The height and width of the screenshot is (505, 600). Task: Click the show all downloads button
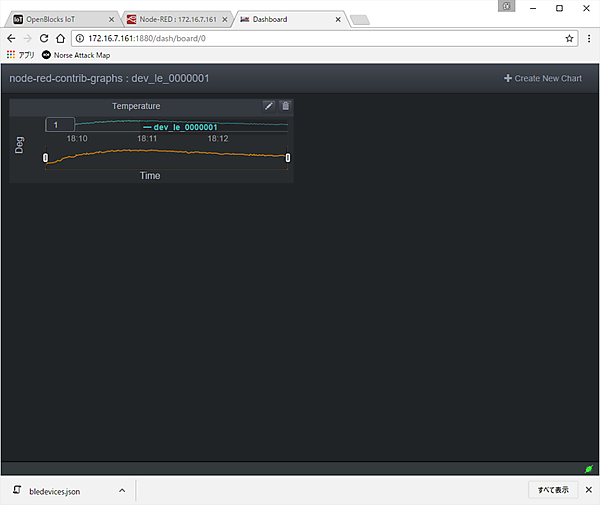552,490
